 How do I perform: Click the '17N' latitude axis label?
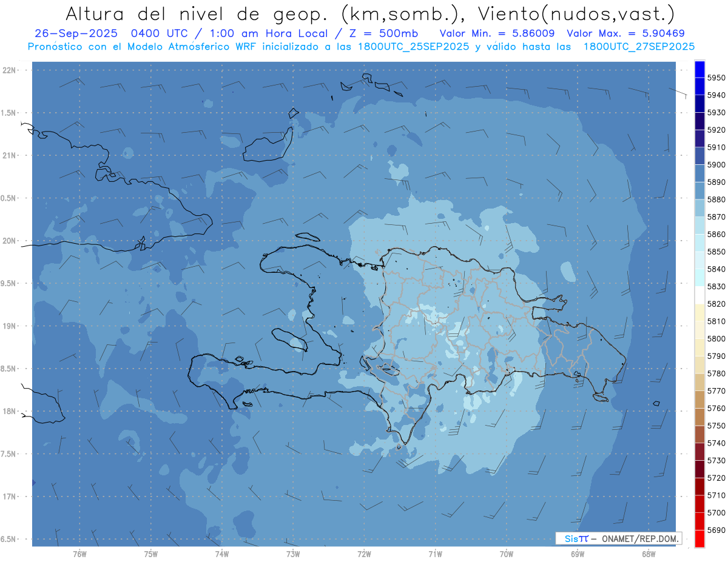pyautogui.click(x=9, y=497)
